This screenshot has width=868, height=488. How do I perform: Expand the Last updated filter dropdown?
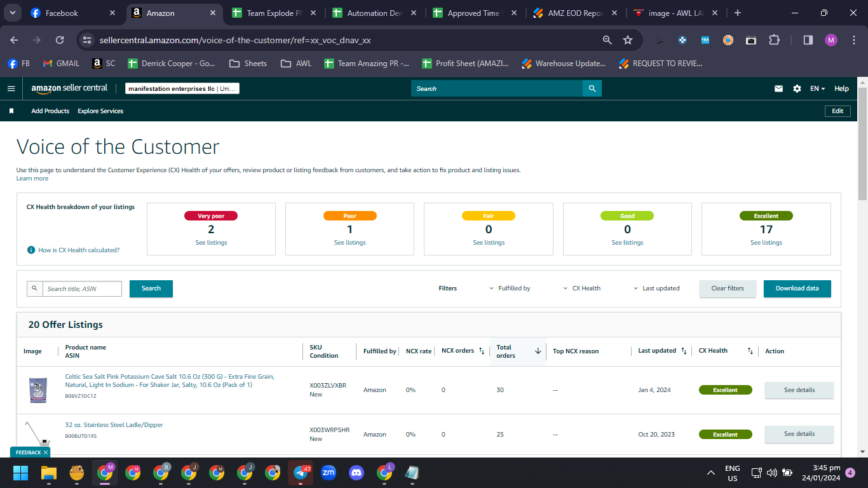[657, 288]
